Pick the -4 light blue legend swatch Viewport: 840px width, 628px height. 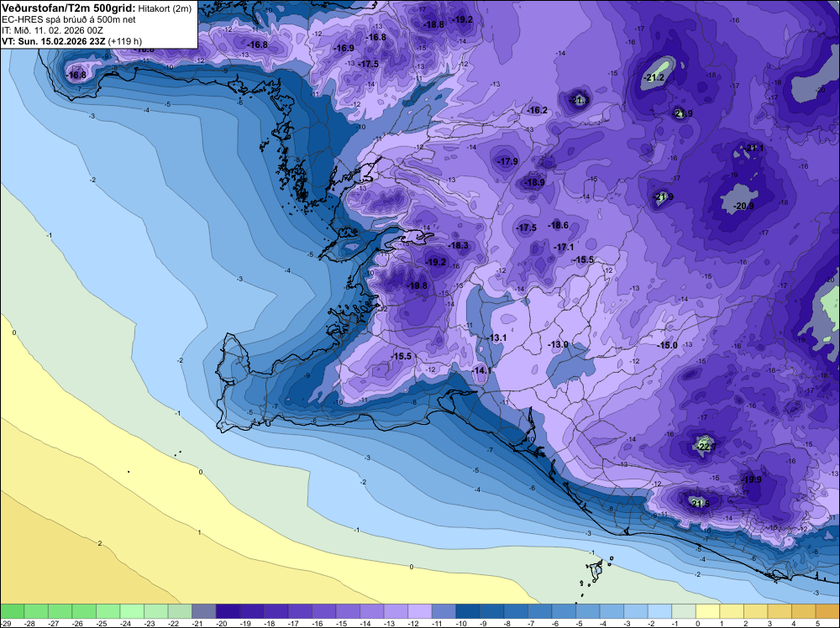(612, 611)
